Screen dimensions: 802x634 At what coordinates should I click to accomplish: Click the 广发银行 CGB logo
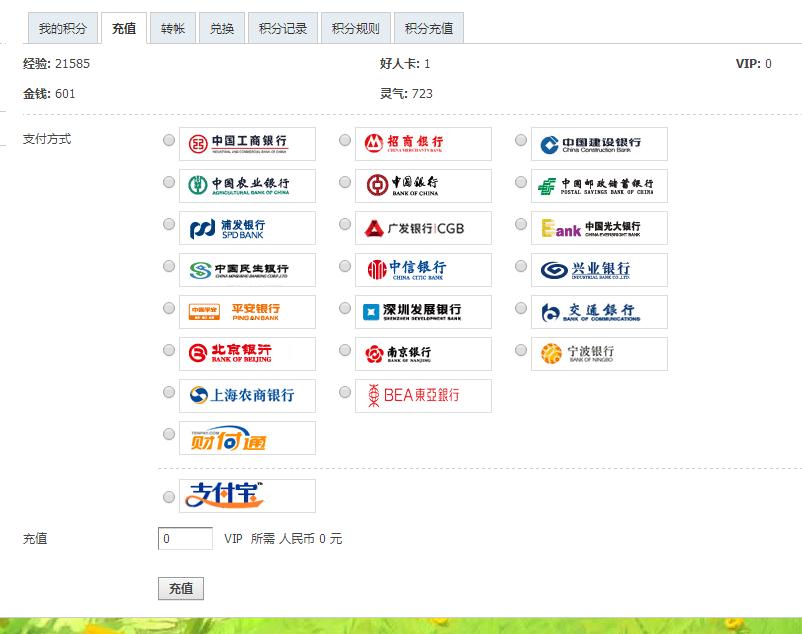[x=423, y=228]
